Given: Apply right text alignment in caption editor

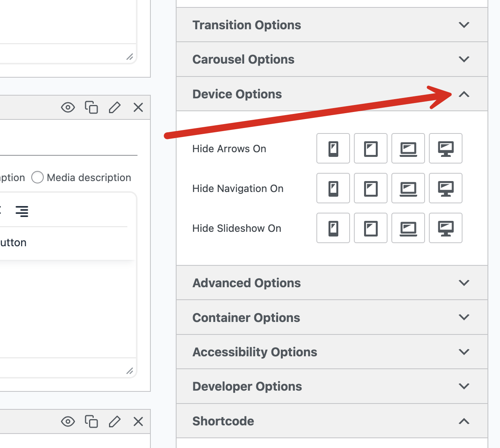Looking at the screenshot, I should click(22, 211).
